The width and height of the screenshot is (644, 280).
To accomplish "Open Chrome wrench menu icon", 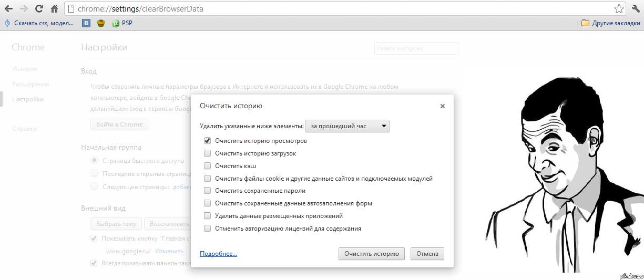I will [635, 9].
